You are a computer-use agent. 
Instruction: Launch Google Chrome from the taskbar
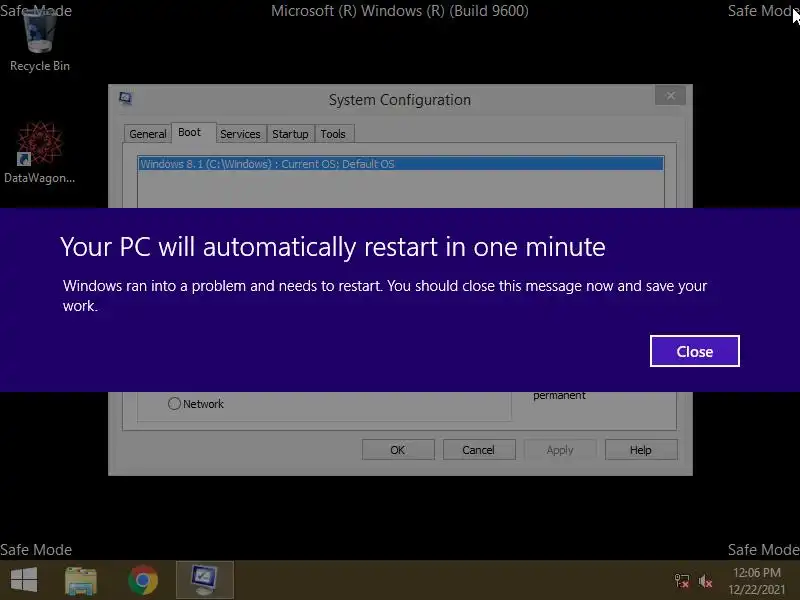tap(143, 580)
